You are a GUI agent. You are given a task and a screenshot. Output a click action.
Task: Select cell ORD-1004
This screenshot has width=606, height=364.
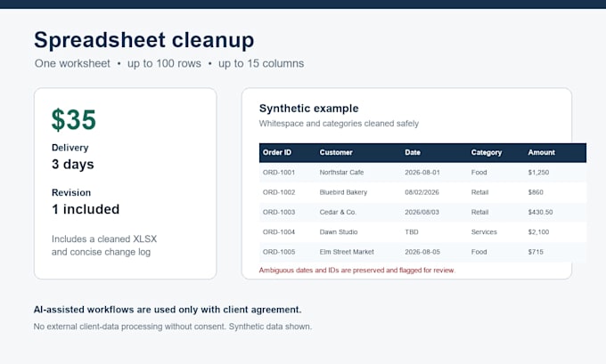[279, 232]
